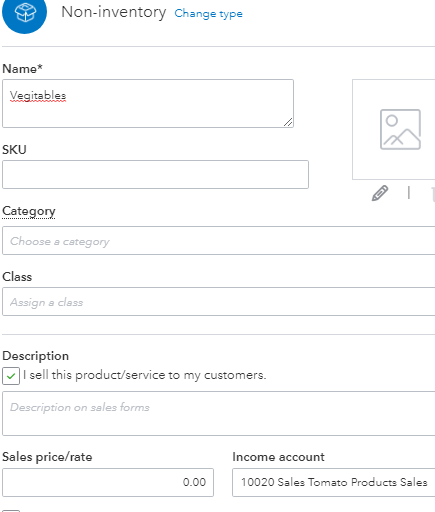Open the Income account dropdown
Viewport: 435px width, 512px height.
click(334, 482)
